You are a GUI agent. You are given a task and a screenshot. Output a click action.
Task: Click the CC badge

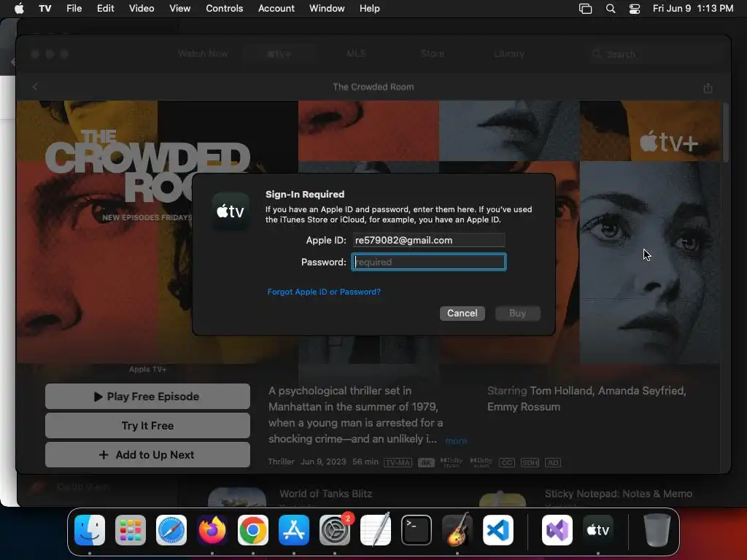tap(507, 462)
